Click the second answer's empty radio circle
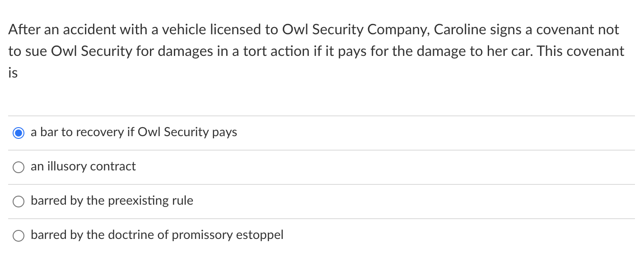This screenshot has height=266, width=644. 19,167
